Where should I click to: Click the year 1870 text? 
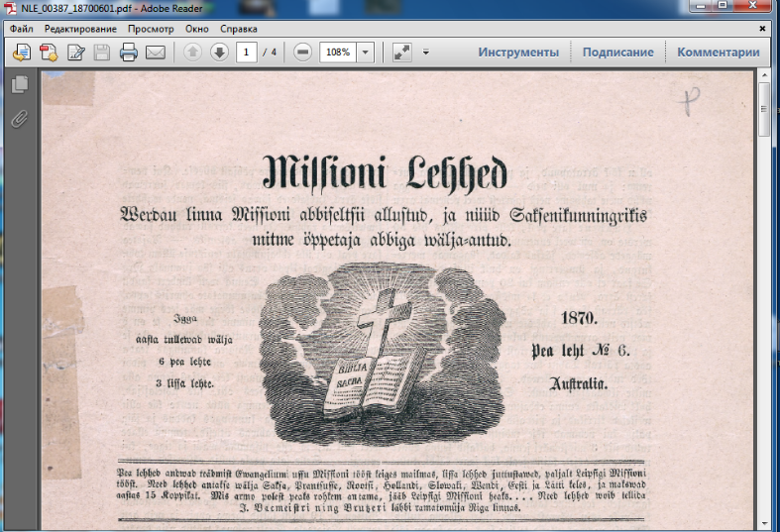[579, 318]
